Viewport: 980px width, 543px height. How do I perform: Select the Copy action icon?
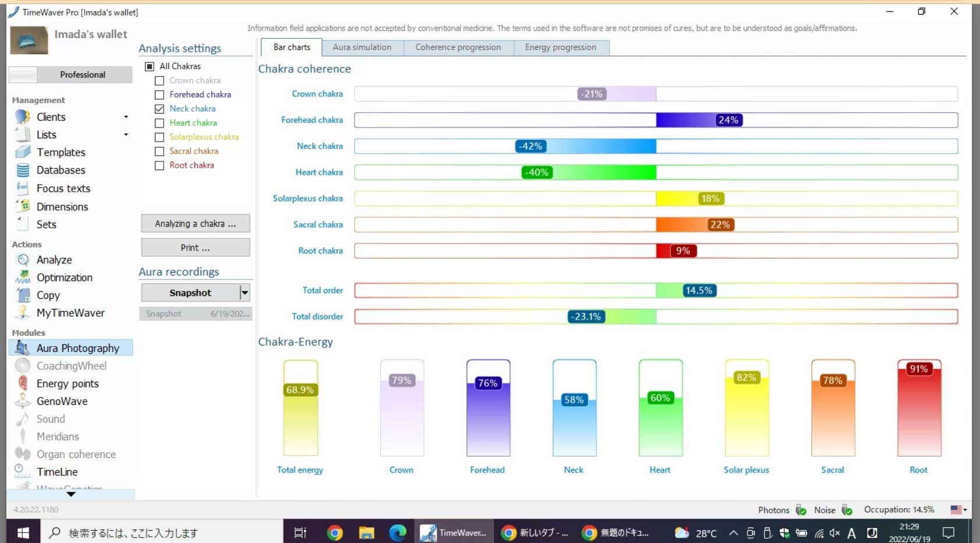pyautogui.click(x=23, y=295)
